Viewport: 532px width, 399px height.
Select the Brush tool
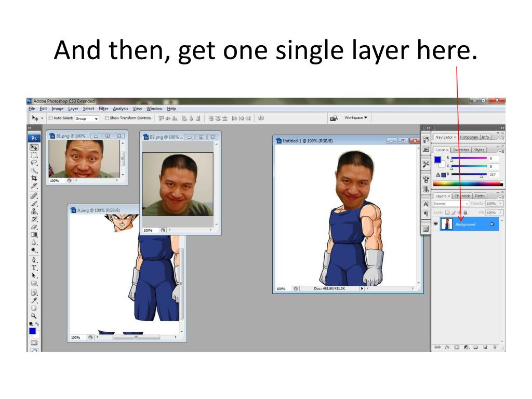coord(34,204)
